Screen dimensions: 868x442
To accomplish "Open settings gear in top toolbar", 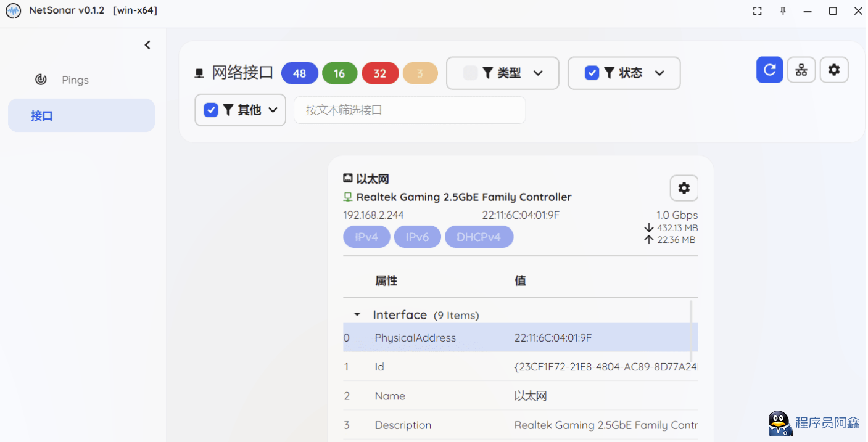I will [x=833, y=70].
